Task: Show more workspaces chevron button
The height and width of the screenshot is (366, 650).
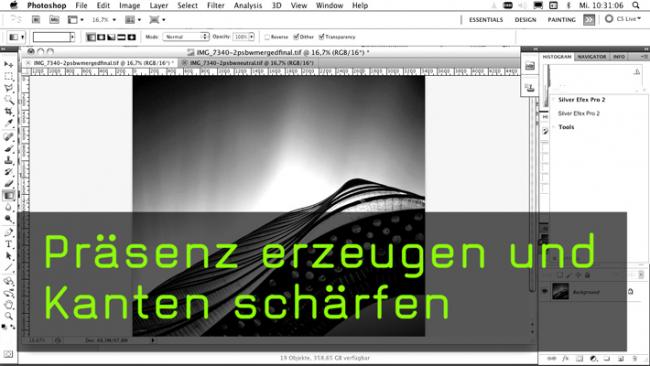Action: (x=589, y=19)
